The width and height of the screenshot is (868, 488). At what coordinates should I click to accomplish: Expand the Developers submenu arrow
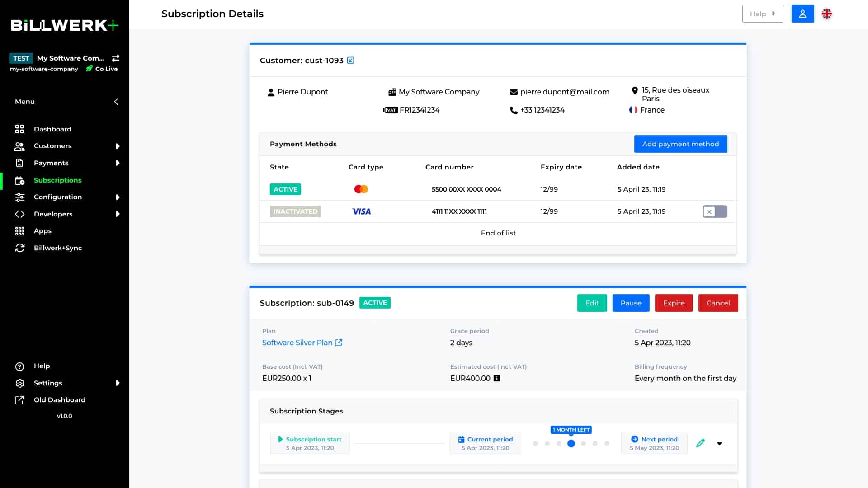(x=118, y=214)
